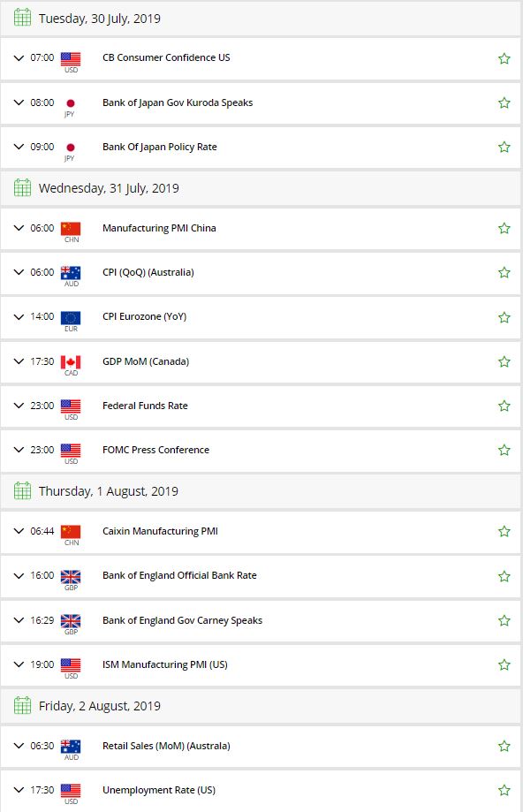Expand the Retail Sales (MoM) Australia entry
Screen dimensions: 523x812
coord(19,745)
